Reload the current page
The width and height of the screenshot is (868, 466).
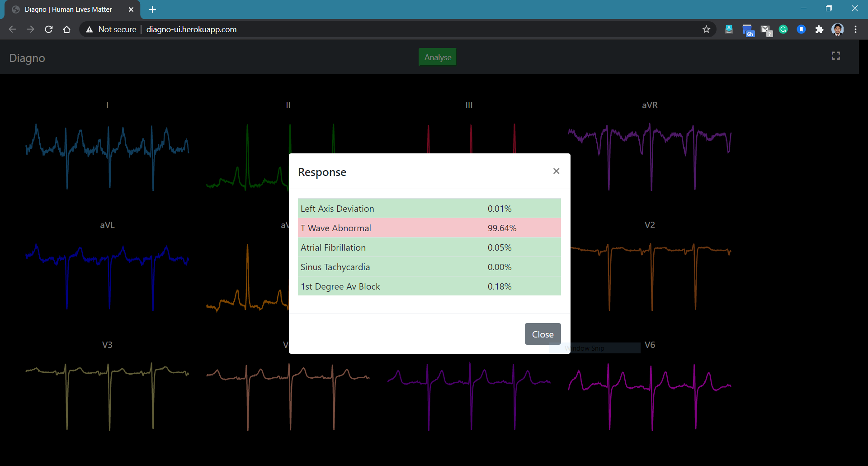click(49, 29)
